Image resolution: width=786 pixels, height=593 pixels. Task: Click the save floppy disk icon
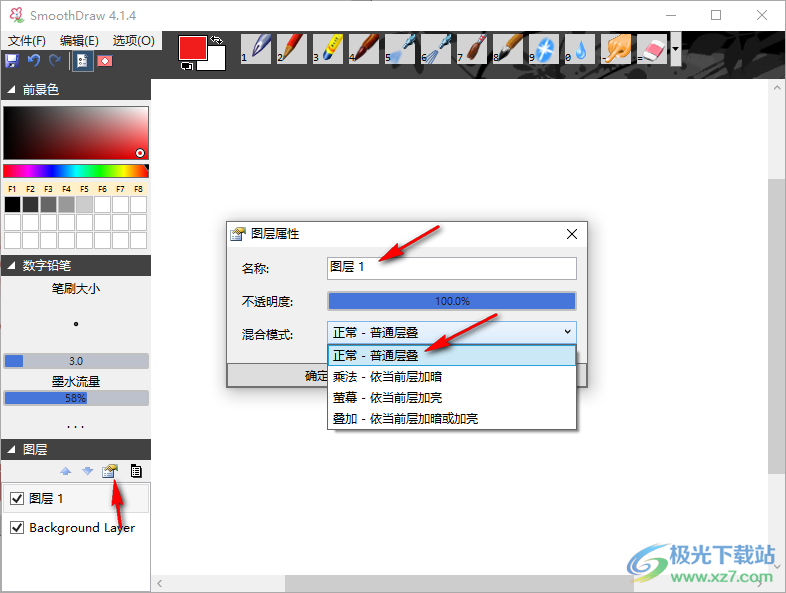[x=12, y=61]
